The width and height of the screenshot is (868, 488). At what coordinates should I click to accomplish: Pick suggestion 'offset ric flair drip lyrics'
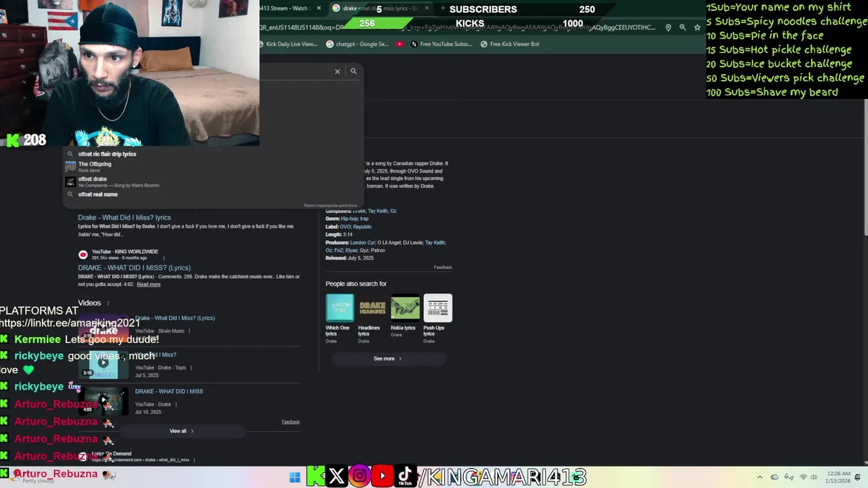coord(107,154)
